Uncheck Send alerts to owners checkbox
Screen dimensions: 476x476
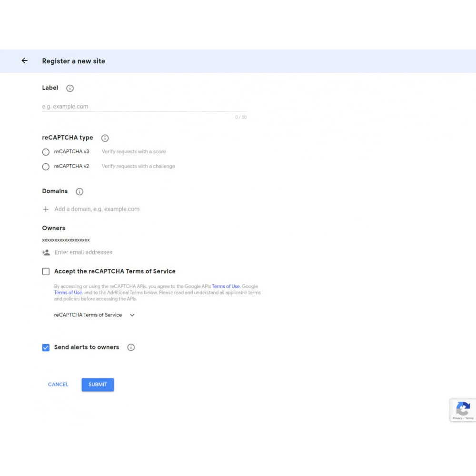point(46,347)
